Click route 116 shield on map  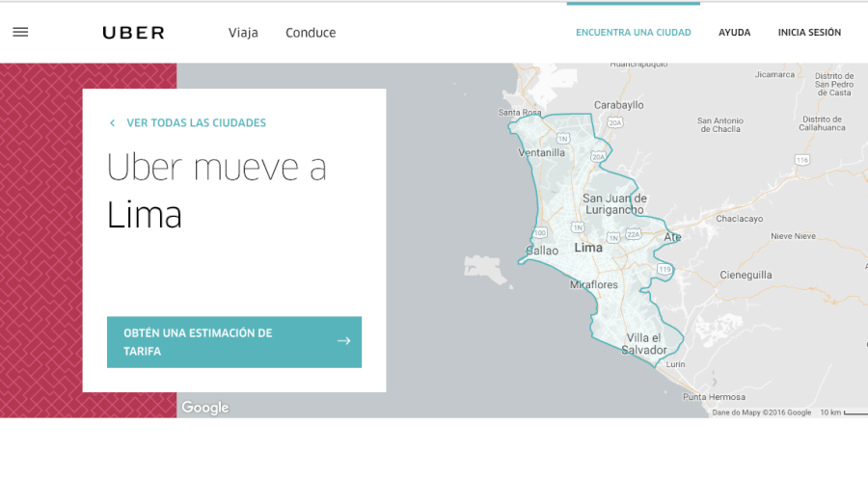[802, 160]
